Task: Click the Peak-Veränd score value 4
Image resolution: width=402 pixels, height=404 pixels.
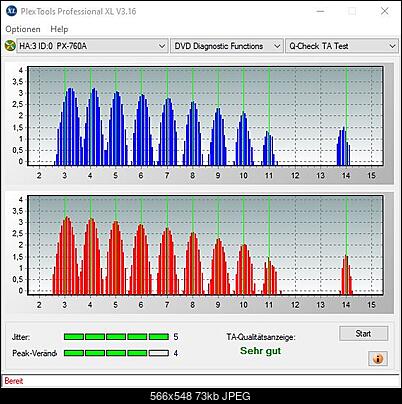Action: (176, 353)
